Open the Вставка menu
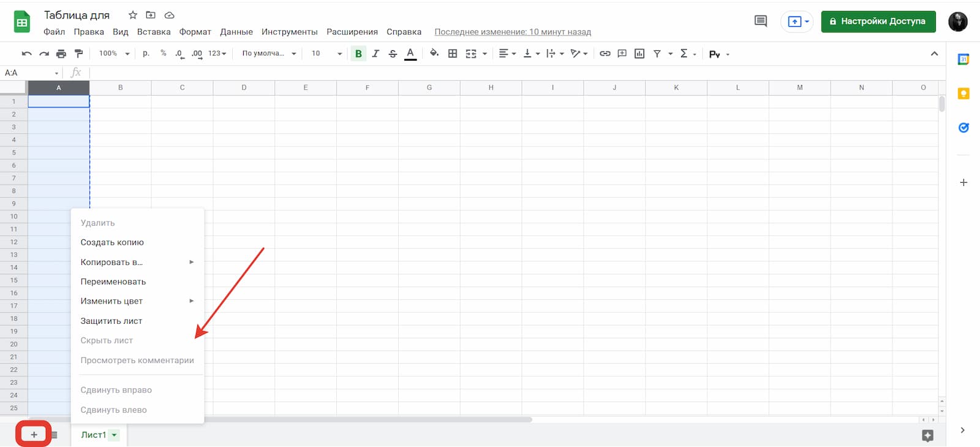 (153, 32)
